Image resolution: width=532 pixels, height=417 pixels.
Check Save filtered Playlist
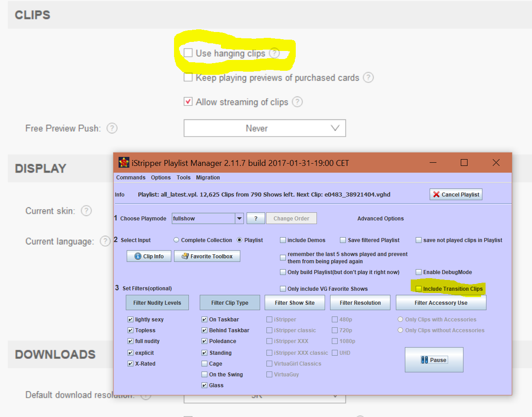tap(343, 240)
